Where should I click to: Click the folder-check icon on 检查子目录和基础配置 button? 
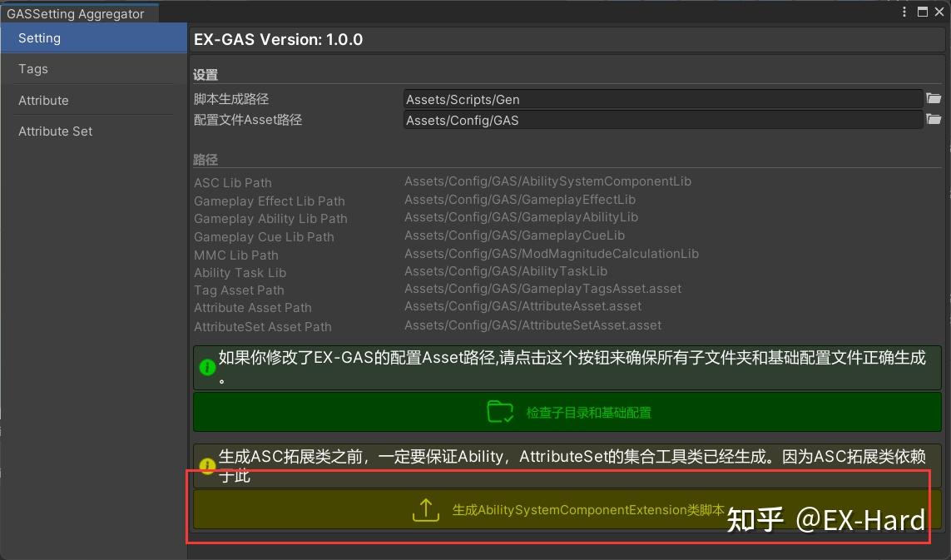(x=499, y=411)
